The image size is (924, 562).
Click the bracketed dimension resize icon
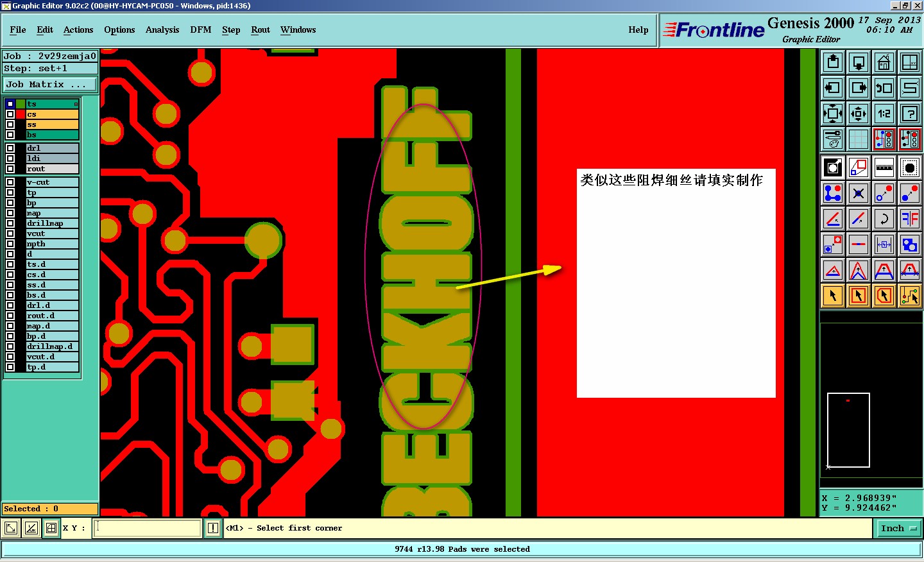point(884,244)
